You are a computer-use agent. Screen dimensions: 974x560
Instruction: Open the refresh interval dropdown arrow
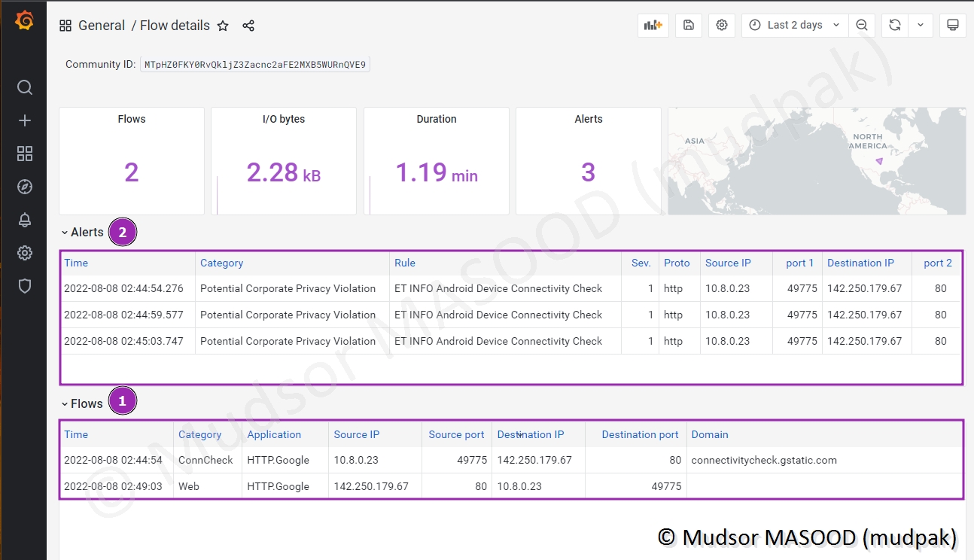921,25
